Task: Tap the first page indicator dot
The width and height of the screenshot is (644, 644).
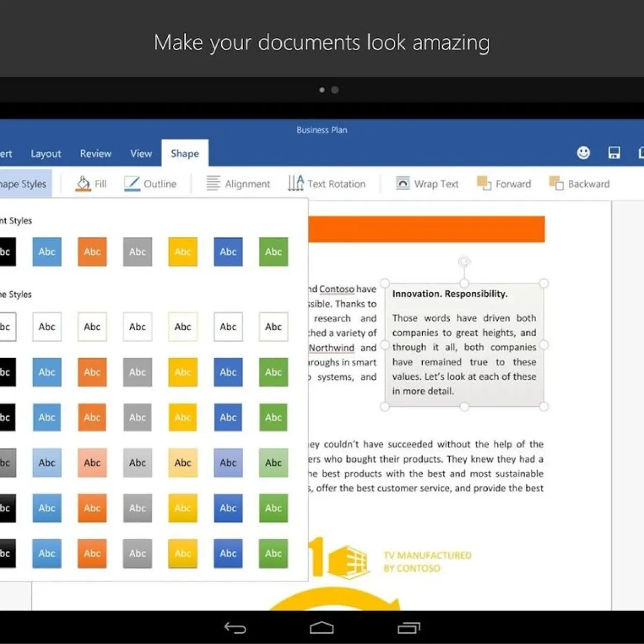Action: [322, 90]
